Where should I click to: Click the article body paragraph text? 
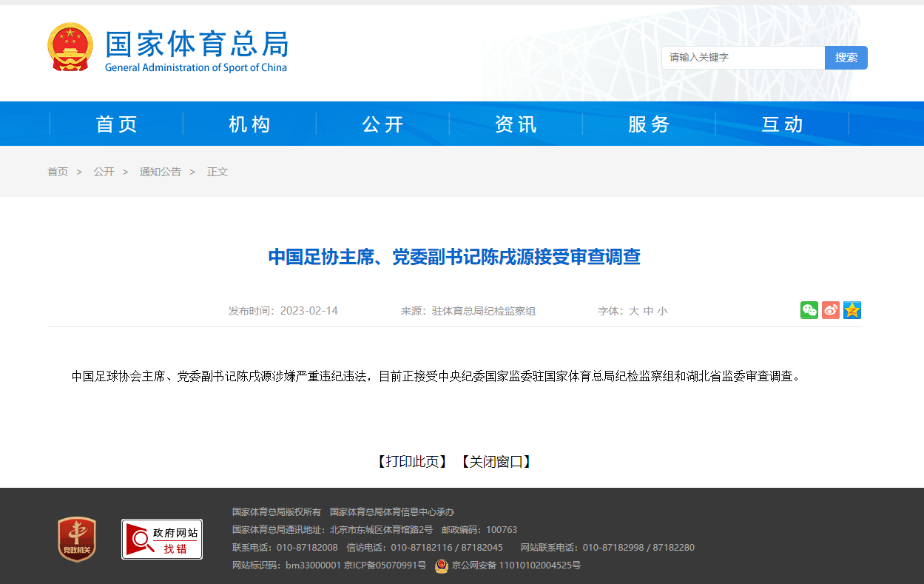click(436, 376)
